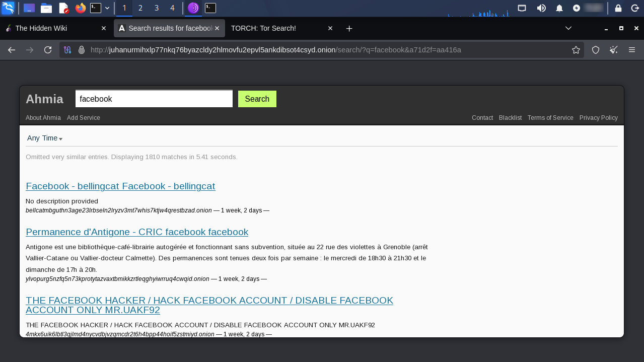Open a new browser tab
This screenshot has height=362, width=644.
coord(349,29)
